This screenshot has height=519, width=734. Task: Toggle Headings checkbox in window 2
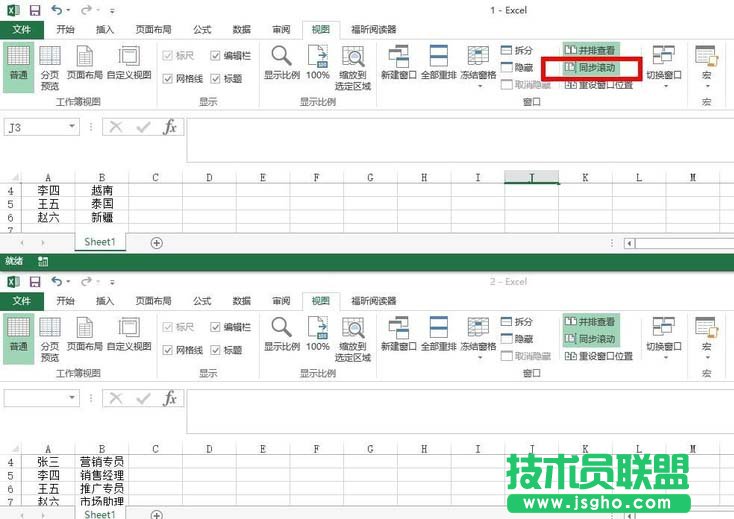click(215, 350)
